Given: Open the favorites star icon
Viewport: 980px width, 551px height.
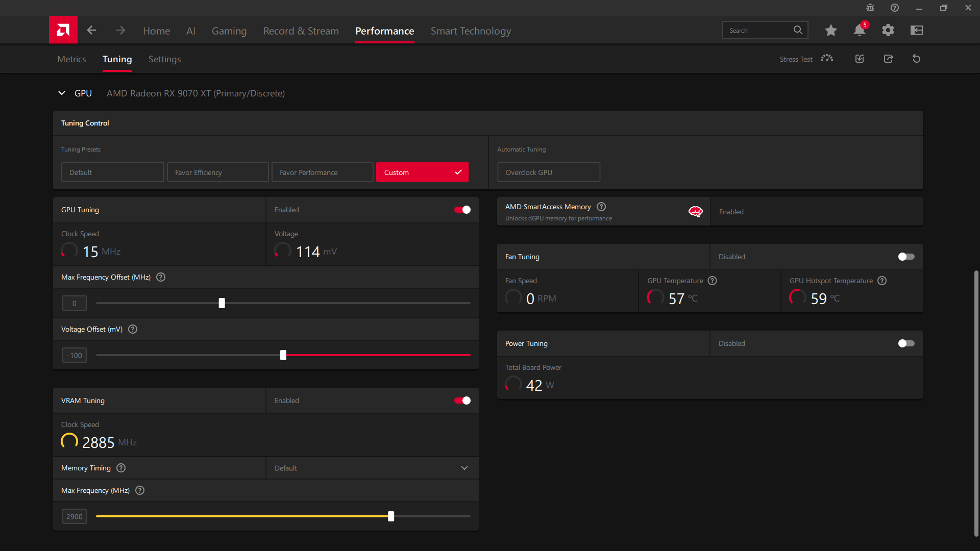Looking at the screenshot, I should pyautogui.click(x=830, y=31).
